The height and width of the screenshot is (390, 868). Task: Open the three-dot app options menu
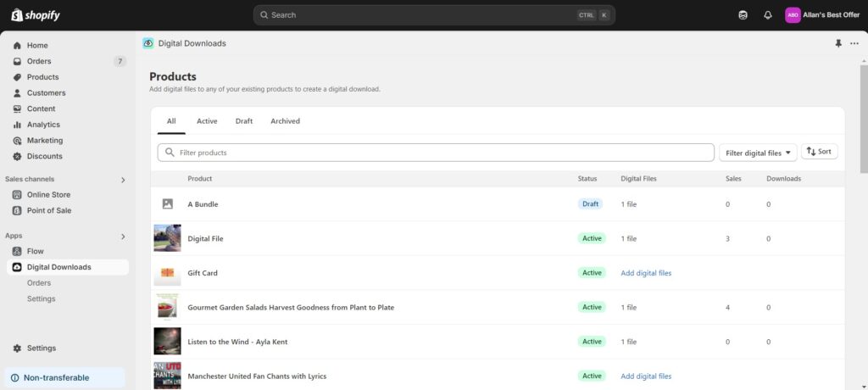854,43
